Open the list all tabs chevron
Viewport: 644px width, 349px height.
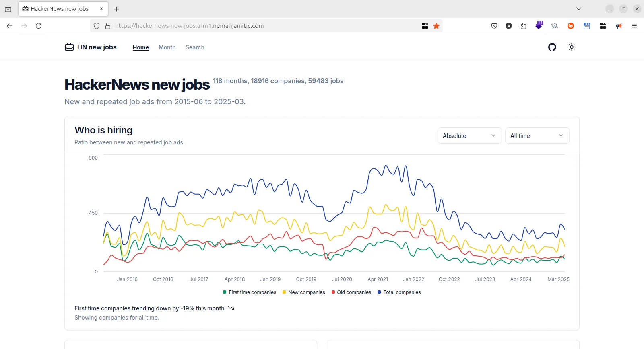tap(578, 9)
